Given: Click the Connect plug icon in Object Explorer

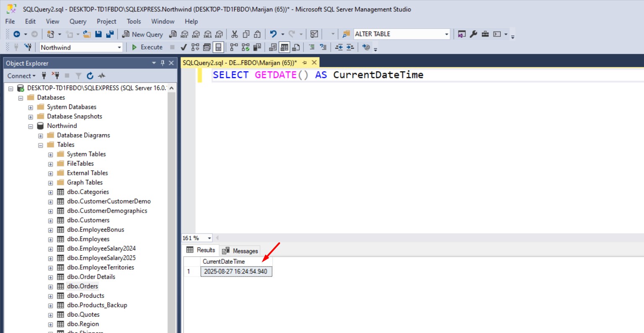Looking at the screenshot, I should 44,76.
